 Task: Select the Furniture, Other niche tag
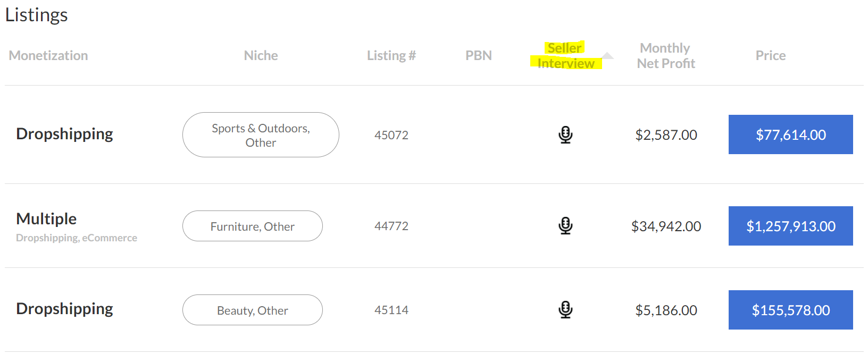pyautogui.click(x=253, y=226)
